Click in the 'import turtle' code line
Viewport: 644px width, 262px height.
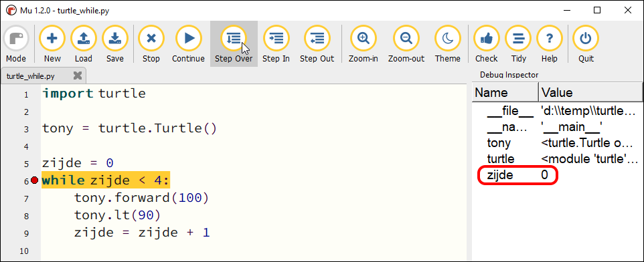pos(94,94)
